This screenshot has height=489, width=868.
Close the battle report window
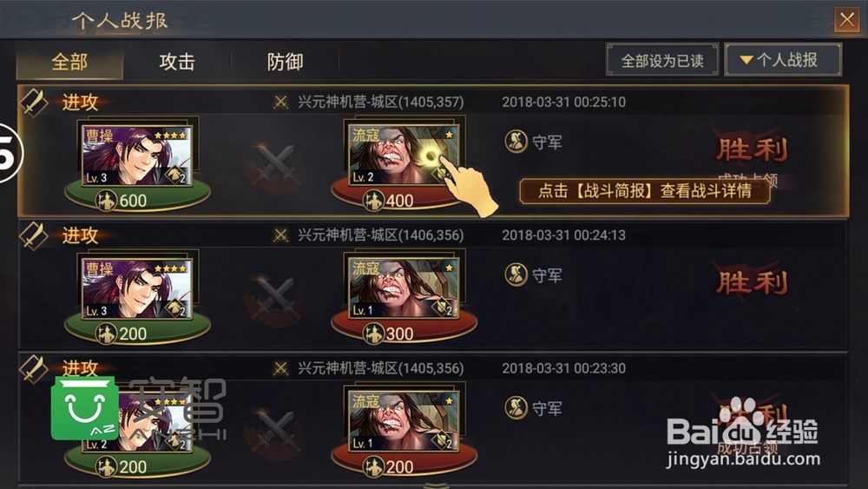pos(847,20)
